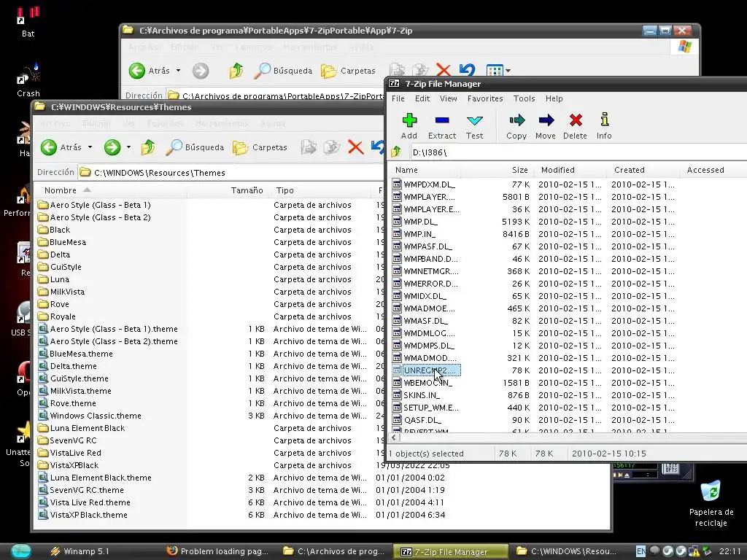
Task: Open the Bat desktop shortcut
Action: point(28,22)
